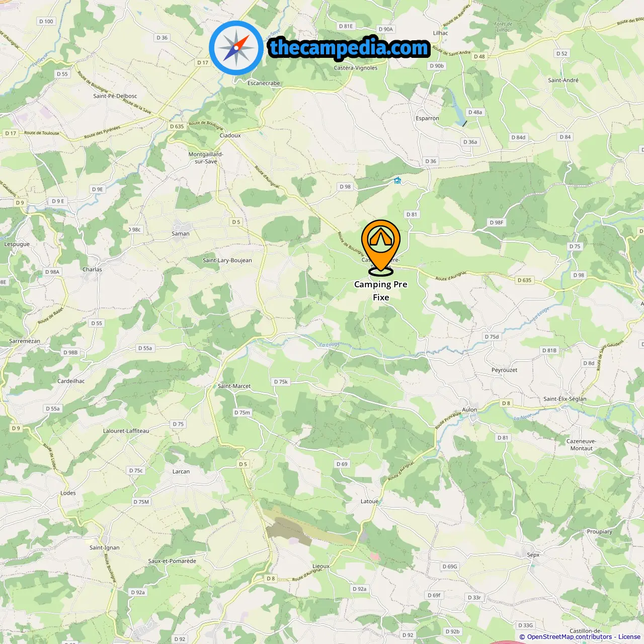Select the Escanecrabe village label

pos(264,84)
